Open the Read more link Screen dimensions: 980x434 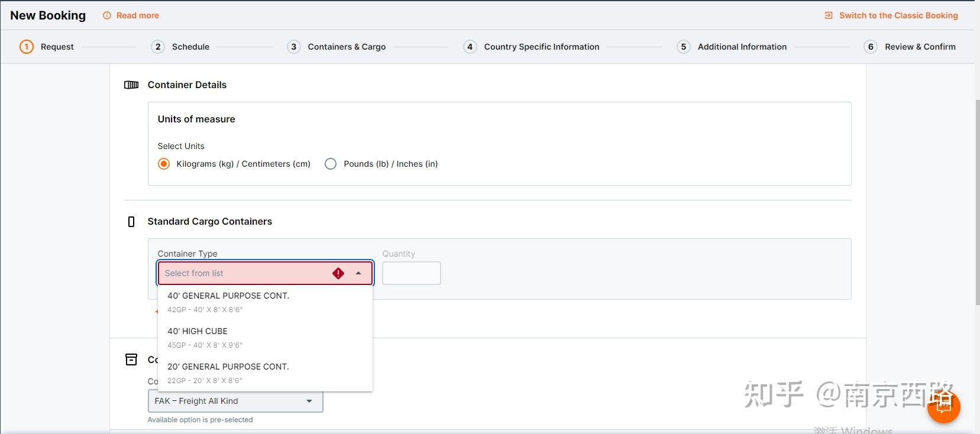point(138,15)
